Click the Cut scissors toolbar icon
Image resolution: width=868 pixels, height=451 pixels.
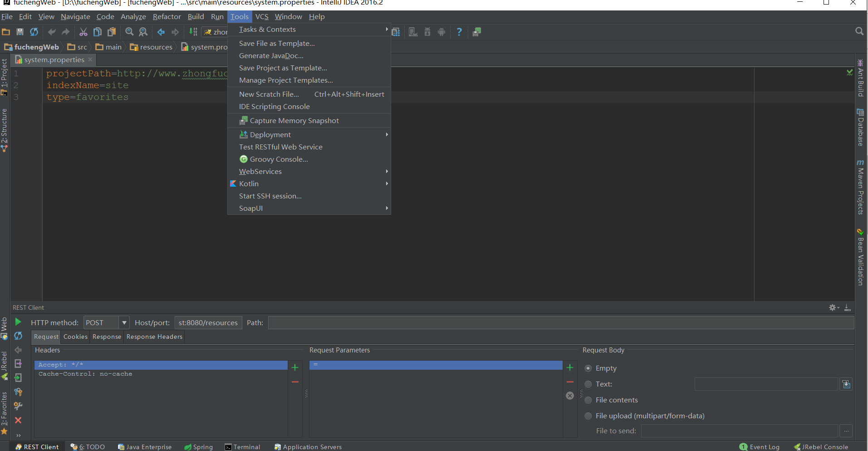[83, 32]
